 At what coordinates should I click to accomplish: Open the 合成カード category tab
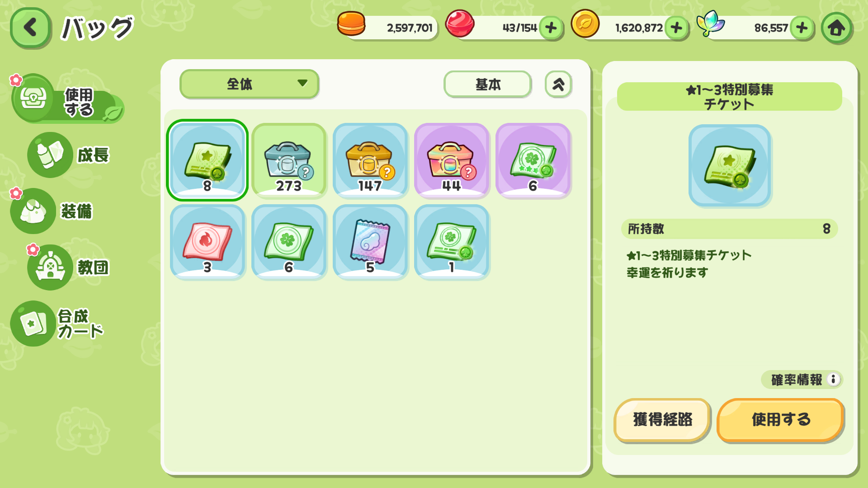[x=57, y=324]
